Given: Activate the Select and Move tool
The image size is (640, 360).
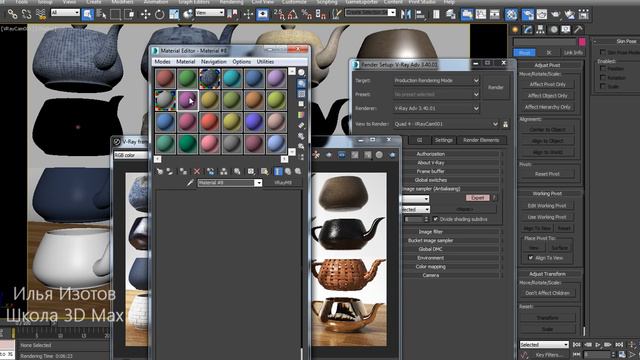Looking at the screenshot, I should coord(145,15).
